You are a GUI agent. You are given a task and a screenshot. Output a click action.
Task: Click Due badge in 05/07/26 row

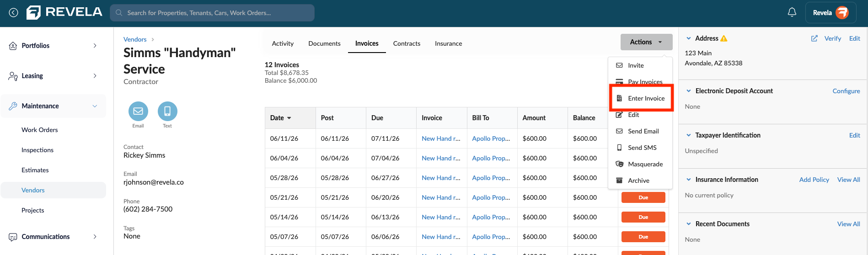coord(643,237)
